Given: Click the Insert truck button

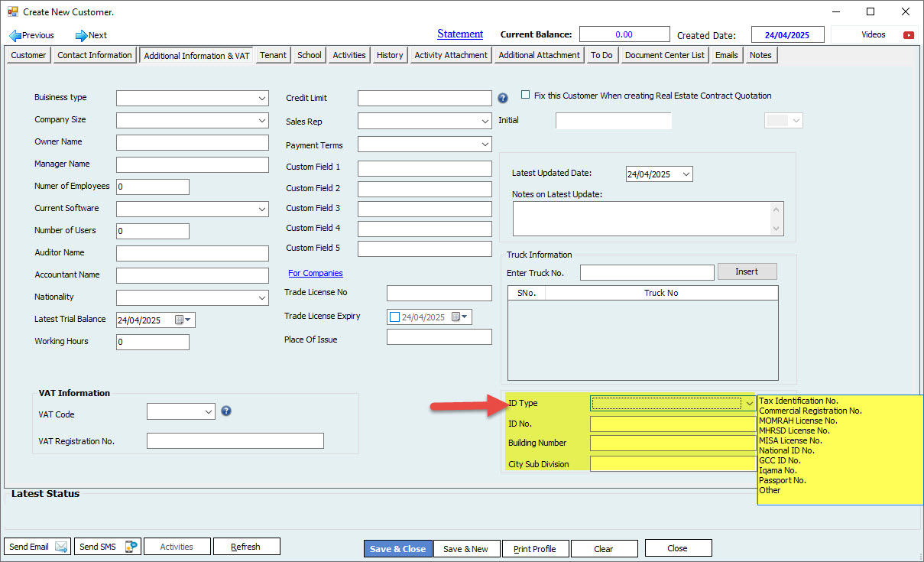Looking at the screenshot, I should pos(747,271).
